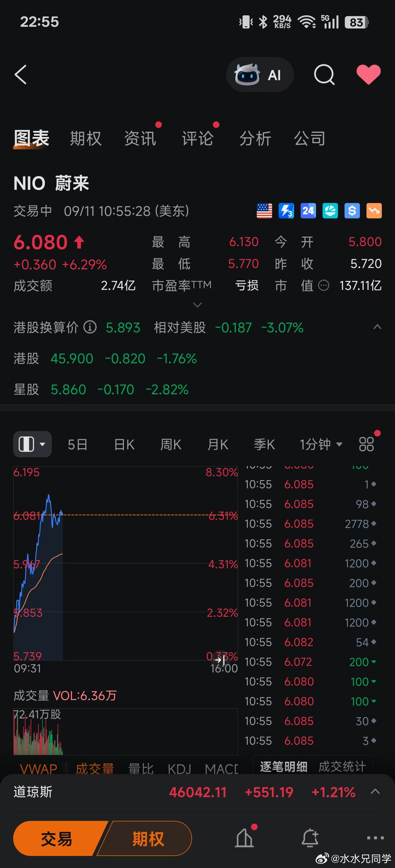Image resolution: width=395 pixels, height=868 pixels.
Task: Open the home quotes icon in bottom bar
Action: pos(244,838)
